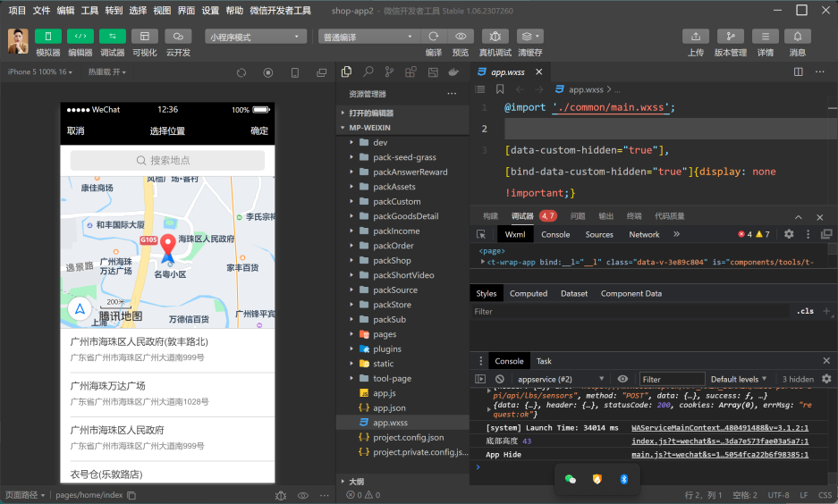Click the simulator stop record icon
This screenshot has height=504, width=838.
[x=268, y=72]
